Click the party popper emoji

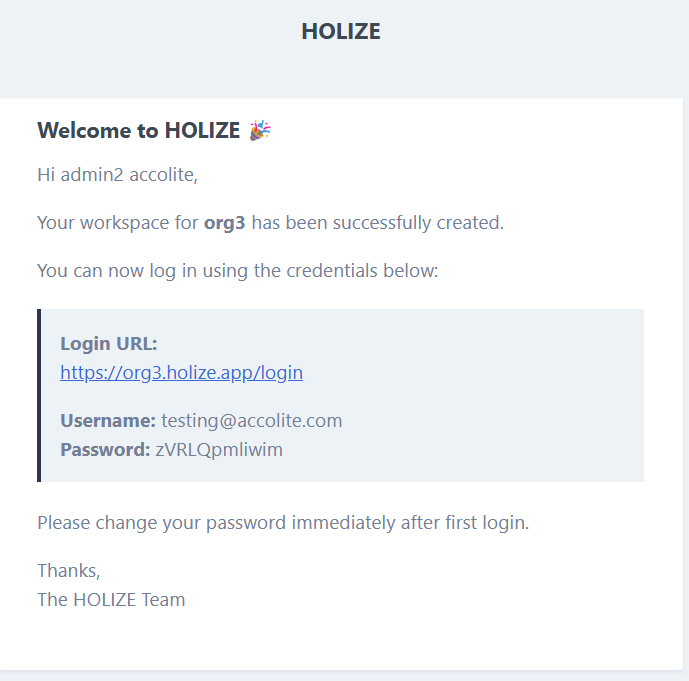coord(260,130)
